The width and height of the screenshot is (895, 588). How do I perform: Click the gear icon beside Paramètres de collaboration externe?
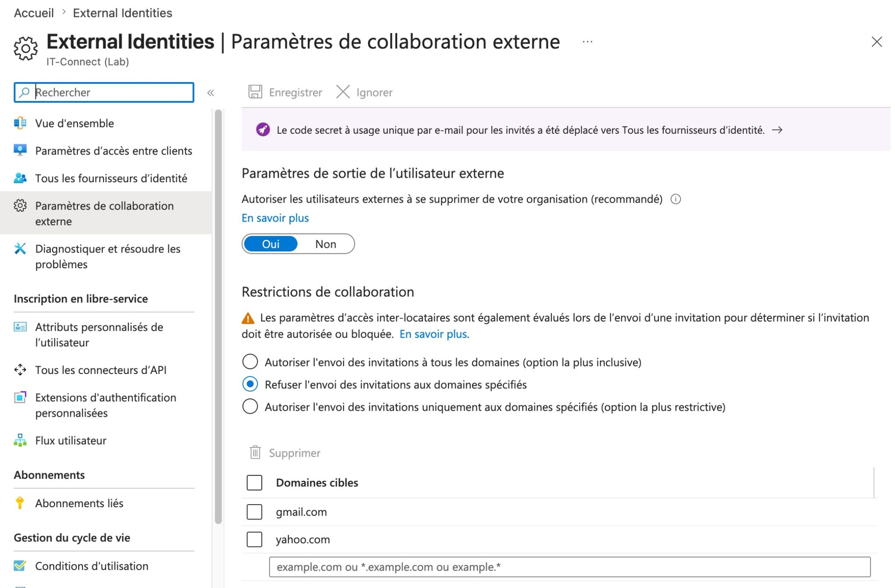coord(20,205)
